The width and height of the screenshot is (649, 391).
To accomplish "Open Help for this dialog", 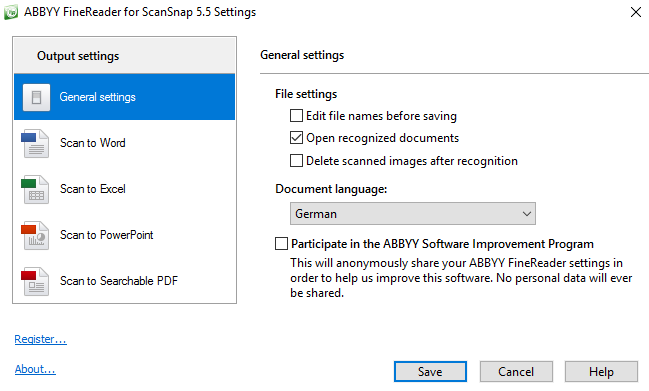I will (601, 372).
